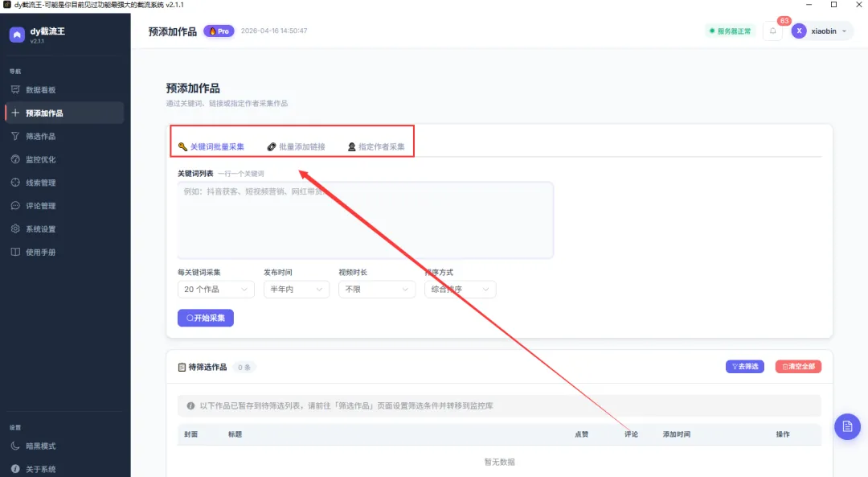Open 使用手册 from sidebar
Screen dimensions: 868x477
(64, 253)
